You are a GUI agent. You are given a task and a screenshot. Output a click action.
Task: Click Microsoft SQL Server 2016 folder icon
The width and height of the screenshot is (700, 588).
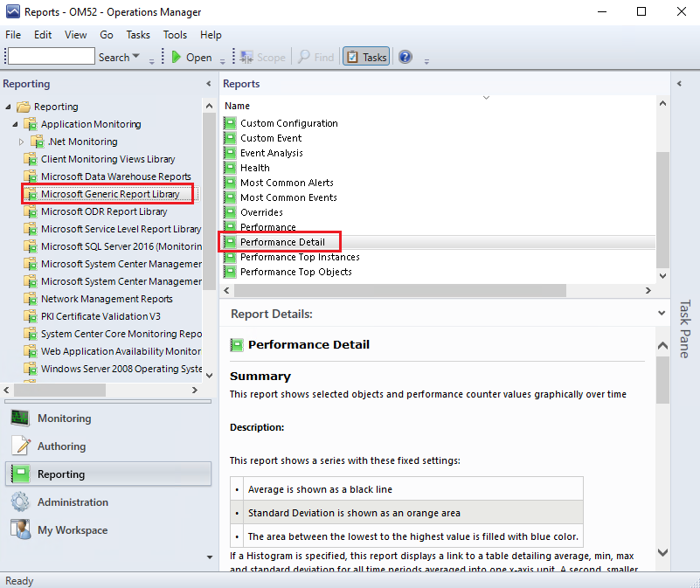click(31, 246)
